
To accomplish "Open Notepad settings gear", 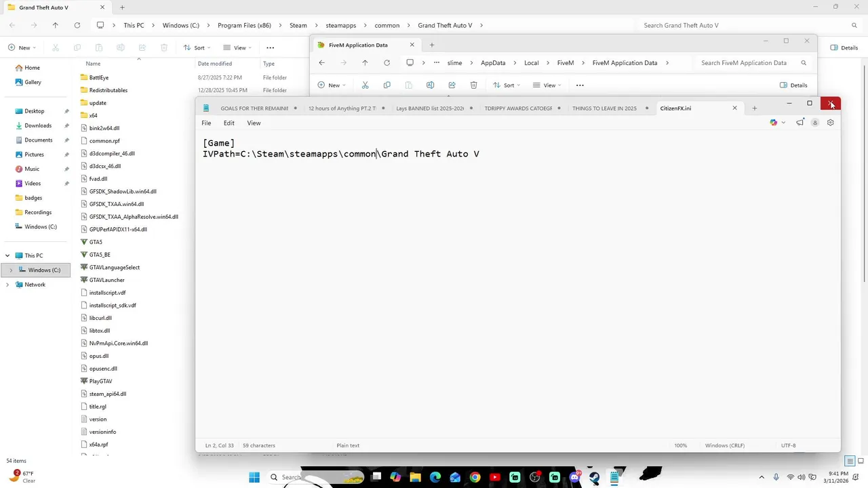I will (830, 123).
